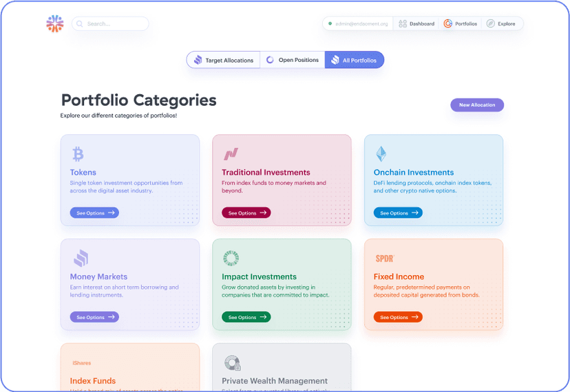Click the colorful Endaoment logo icon
570x392 pixels.
click(x=55, y=24)
